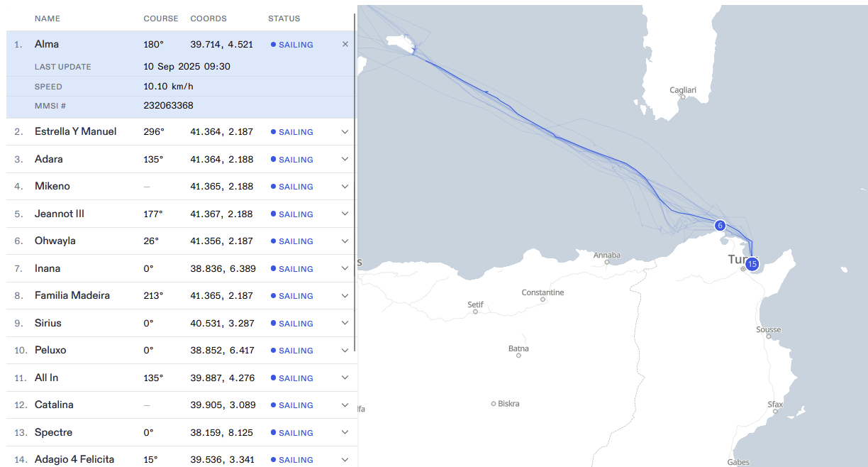The image size is (868, 467).
Task: Select the Estrella Y Manuel boat name
Action: (x=76, y=131)
